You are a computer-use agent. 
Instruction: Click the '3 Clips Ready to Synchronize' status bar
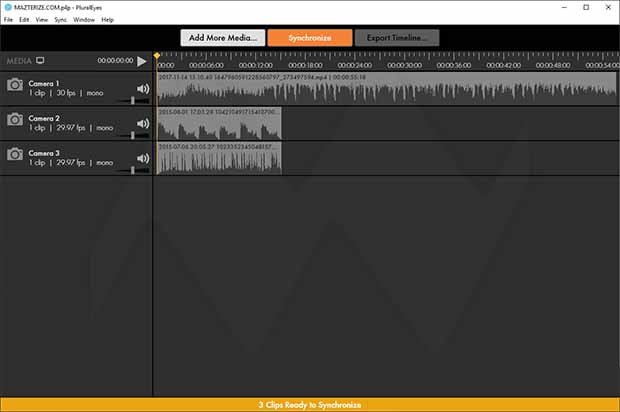click(x=310, y=404)
